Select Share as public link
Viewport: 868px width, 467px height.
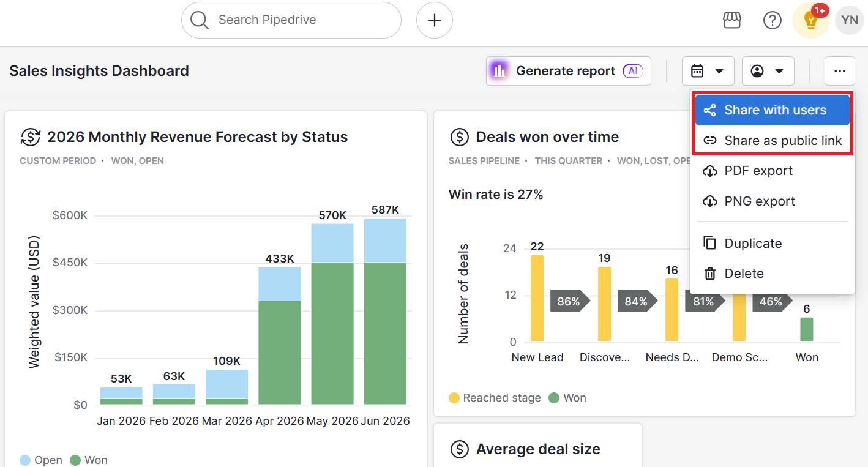(773, 141)
